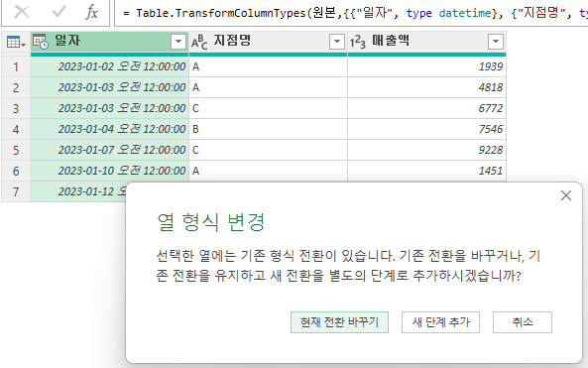
Task: Click 지점명 cell C in row 5
Action: coord(268,150)
